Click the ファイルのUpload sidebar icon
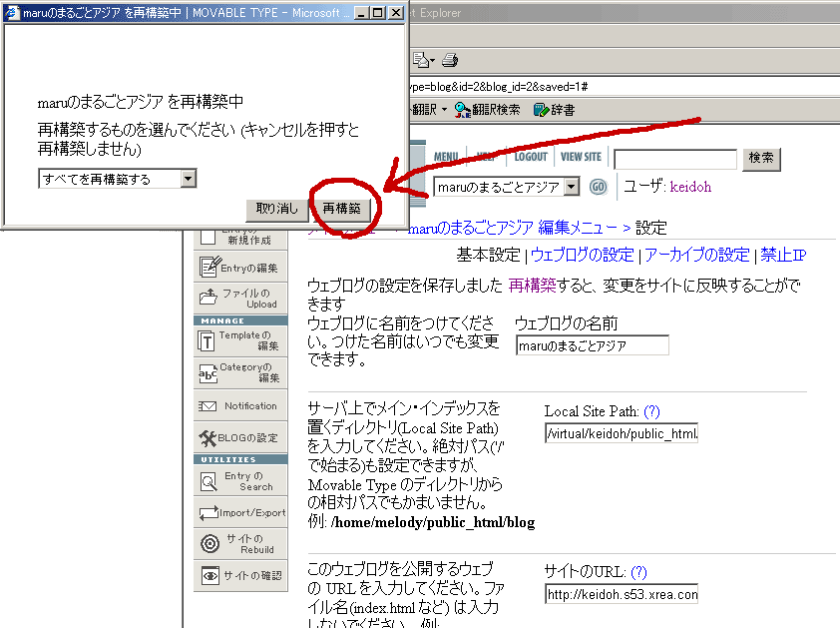Image resolution: width=840 pixels, height=628 pixels. (209, 298)
